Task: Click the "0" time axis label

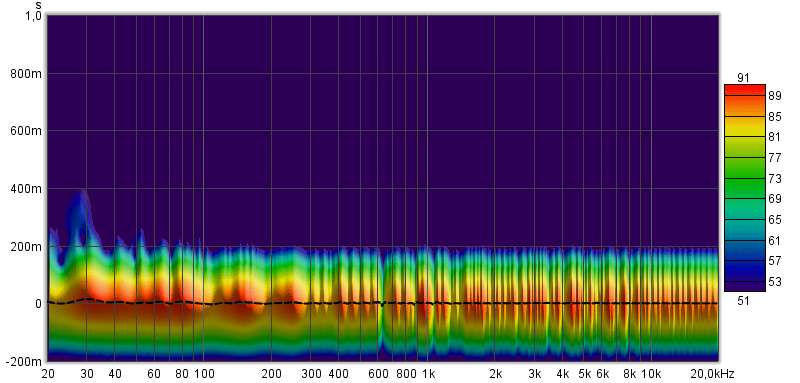Action: click(38, 303)
